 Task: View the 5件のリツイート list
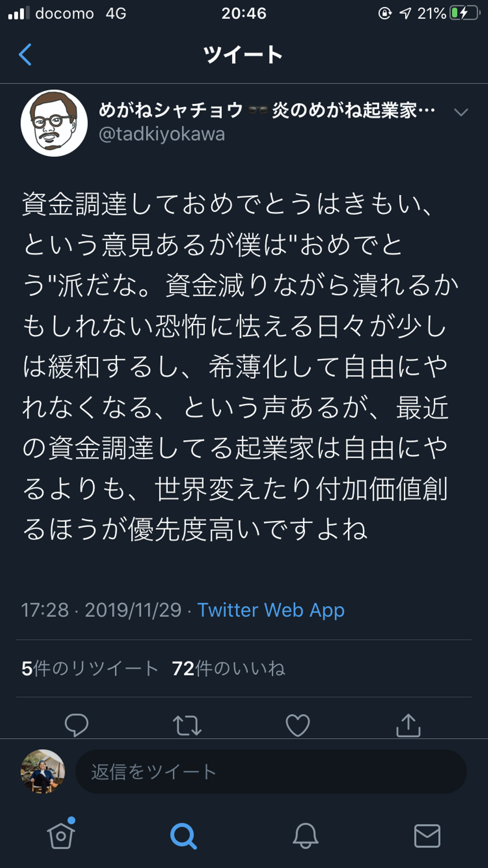pos(89,668)
